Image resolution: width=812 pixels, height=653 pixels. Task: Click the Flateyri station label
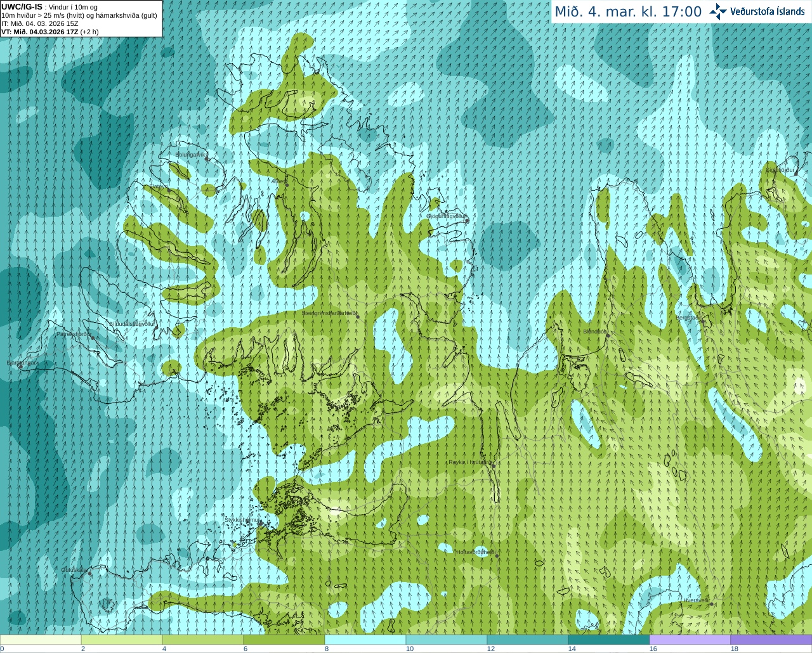(x=159, y=186)
